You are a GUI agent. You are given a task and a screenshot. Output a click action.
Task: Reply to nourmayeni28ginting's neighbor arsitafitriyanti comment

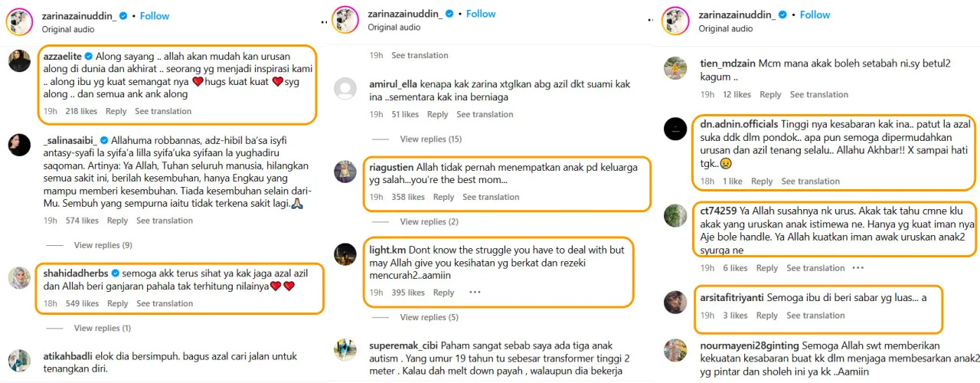pos(767,316)
